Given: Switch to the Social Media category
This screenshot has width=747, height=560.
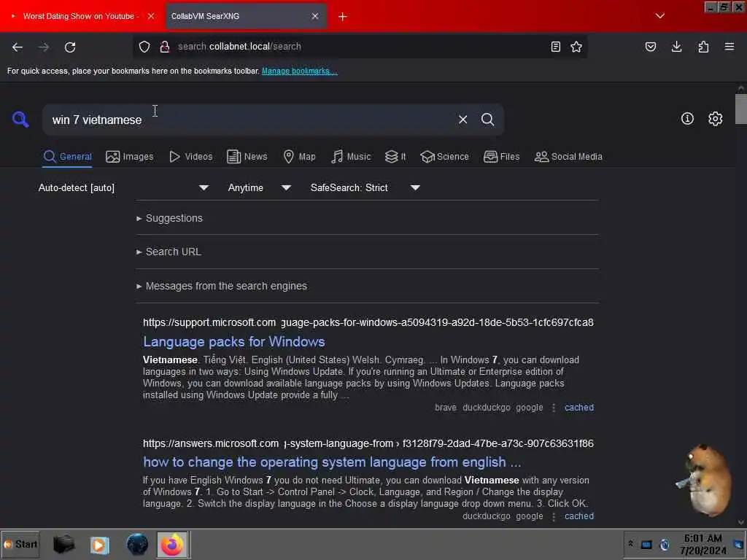Looking at the screenshot, I should [568, 157].
